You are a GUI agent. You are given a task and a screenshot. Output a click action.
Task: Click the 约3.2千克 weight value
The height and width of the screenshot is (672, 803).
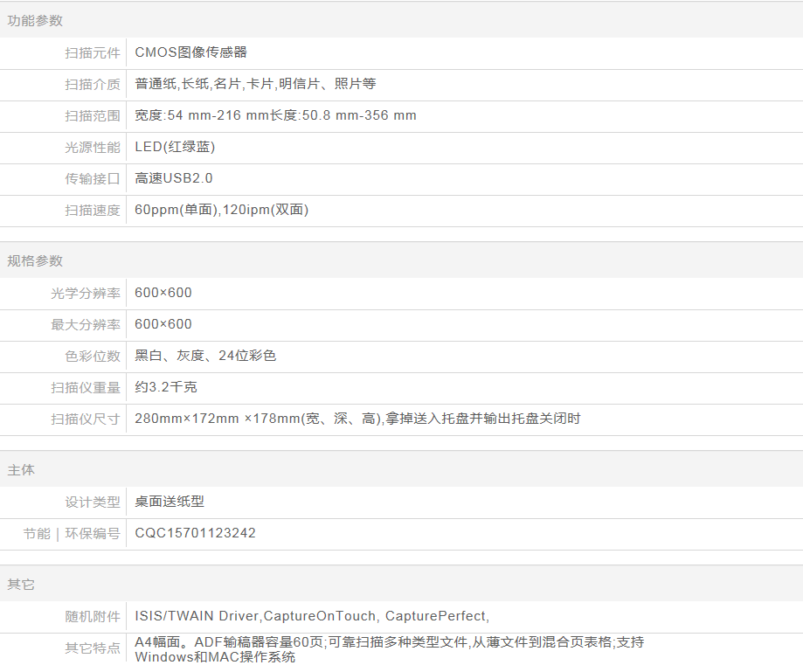pos(160,387)
